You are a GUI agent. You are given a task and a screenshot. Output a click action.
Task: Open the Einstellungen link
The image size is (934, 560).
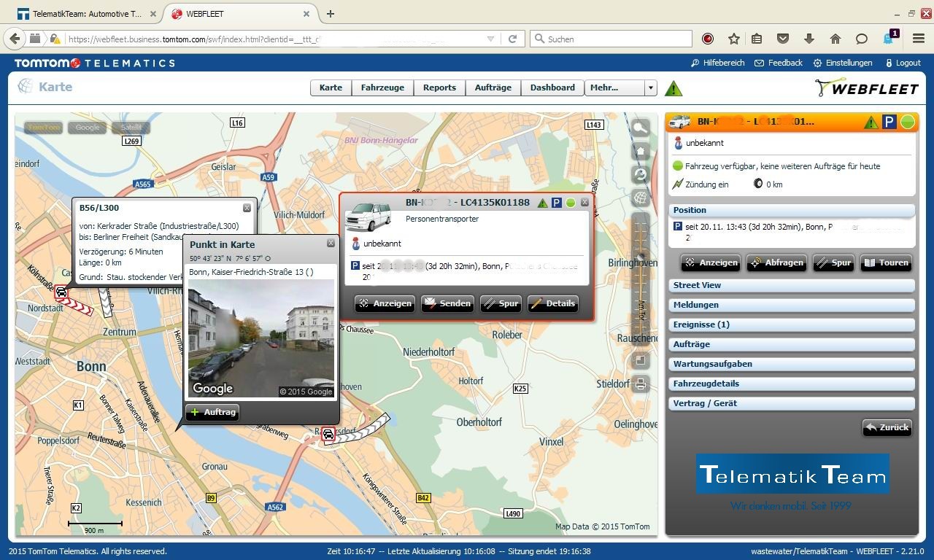tap(843, 63)
